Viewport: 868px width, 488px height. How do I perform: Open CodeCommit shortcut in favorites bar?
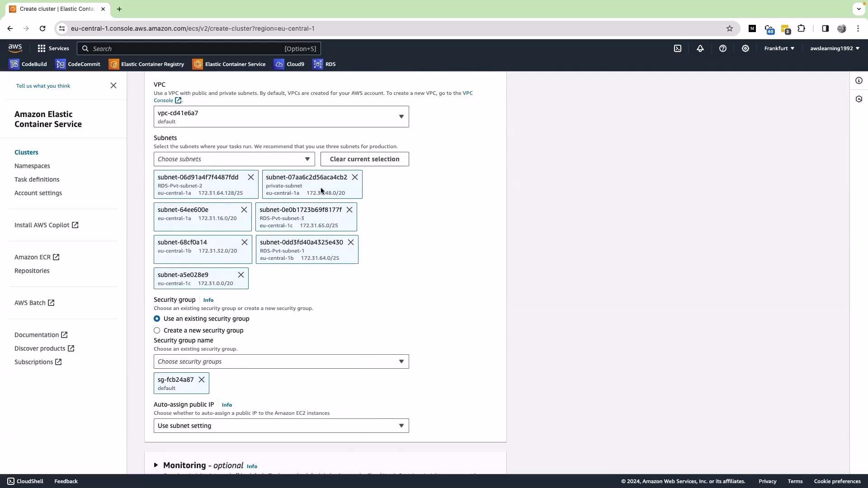pyautogui.click(x=78, y=64)
